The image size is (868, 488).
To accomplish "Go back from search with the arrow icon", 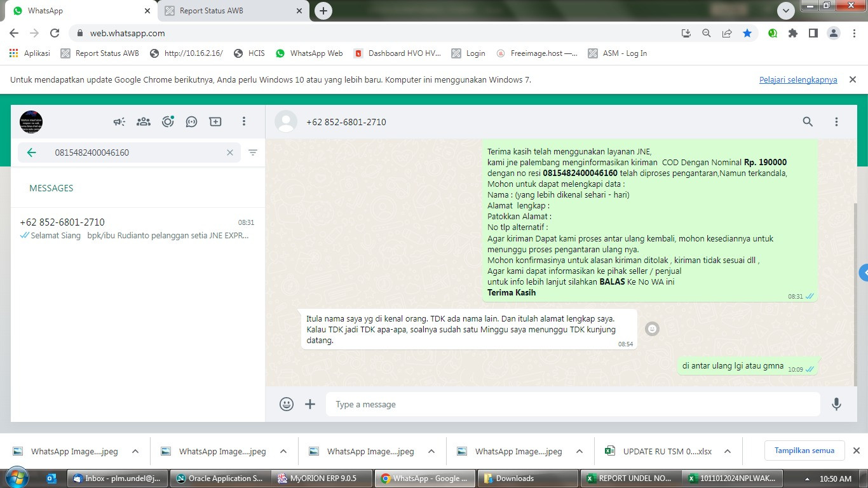I will 31,152.
